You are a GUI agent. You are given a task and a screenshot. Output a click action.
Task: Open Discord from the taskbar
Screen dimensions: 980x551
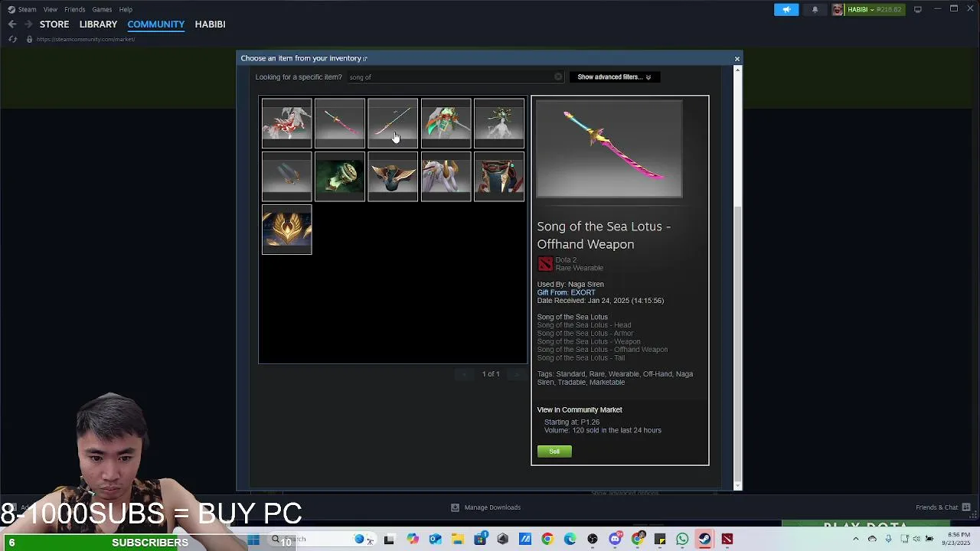point(615,540)
